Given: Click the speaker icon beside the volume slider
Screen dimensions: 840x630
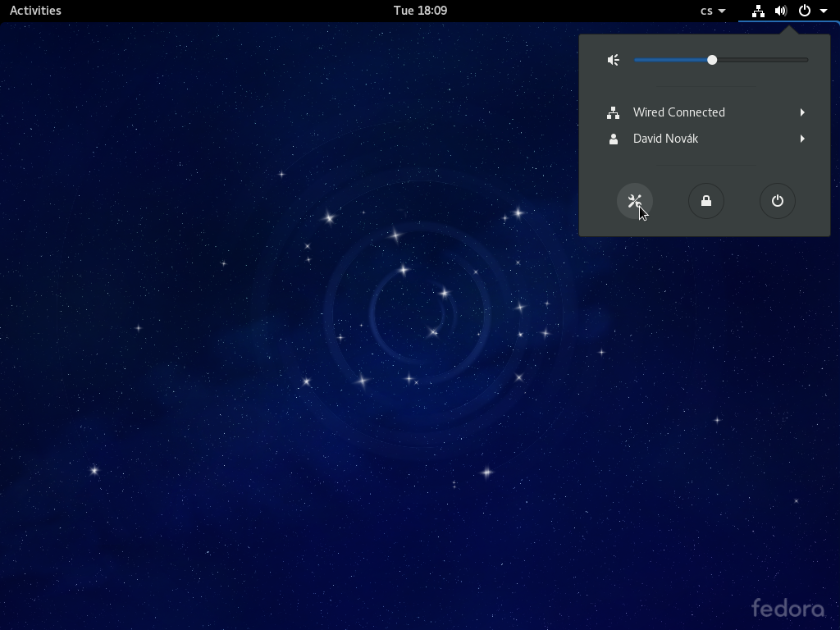Looking at the screenshot, I should click(x=613, y=60).
